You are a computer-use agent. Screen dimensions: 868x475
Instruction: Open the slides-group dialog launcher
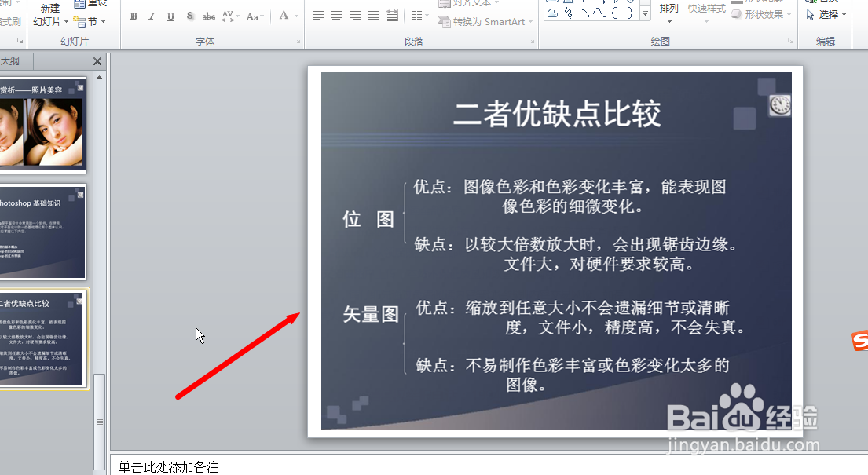(20, 41)
